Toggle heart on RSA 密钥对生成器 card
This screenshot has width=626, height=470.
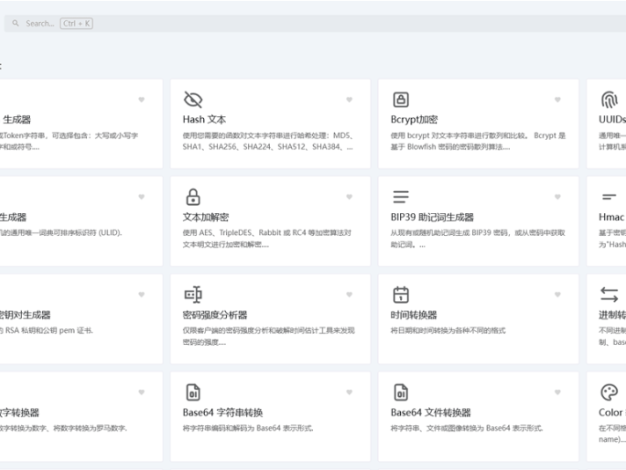point(141,295)
